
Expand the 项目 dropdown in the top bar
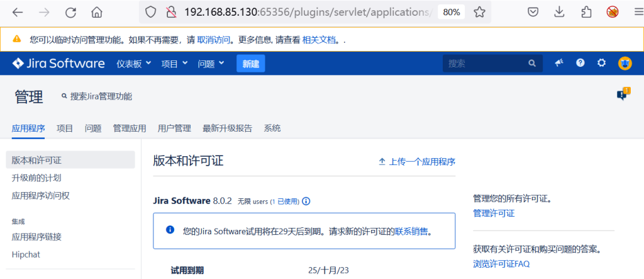click(174, 64)
